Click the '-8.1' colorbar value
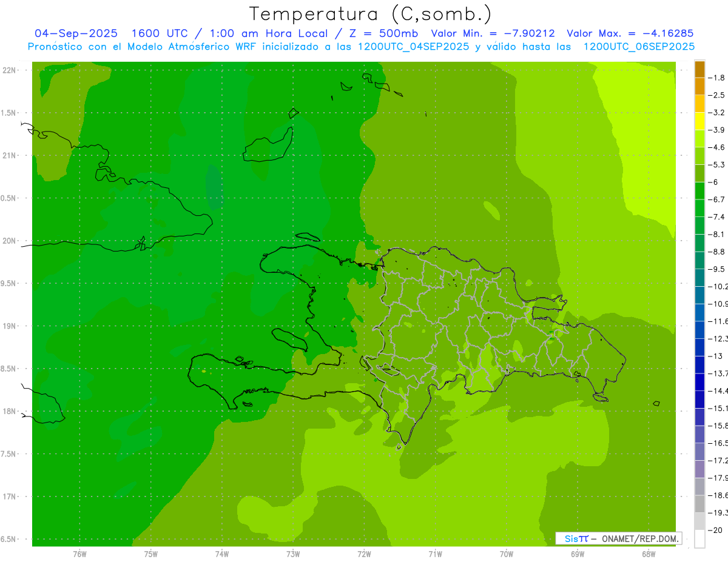Viewport: 728px width, 562px height. tap(717, 234)
